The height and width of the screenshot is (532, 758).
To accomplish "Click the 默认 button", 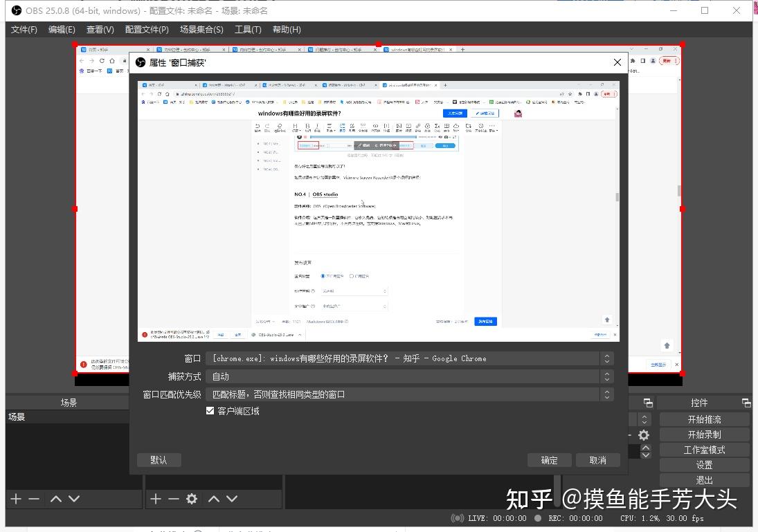I will coord(159,460).
